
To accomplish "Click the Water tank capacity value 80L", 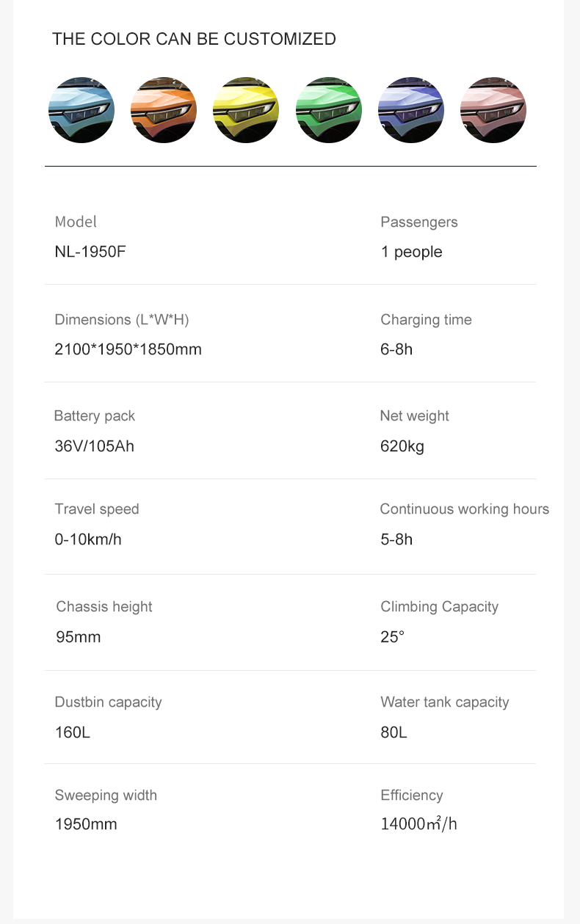I will click(394, 732).
